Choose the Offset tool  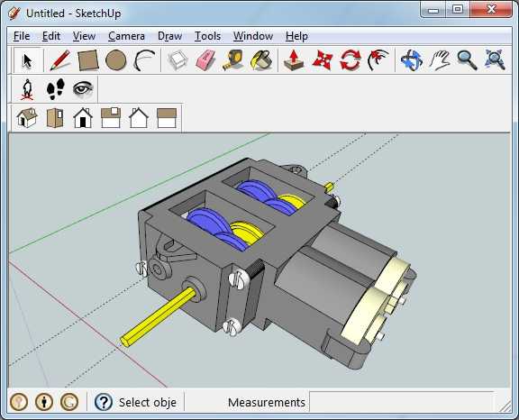click(378, 60)
